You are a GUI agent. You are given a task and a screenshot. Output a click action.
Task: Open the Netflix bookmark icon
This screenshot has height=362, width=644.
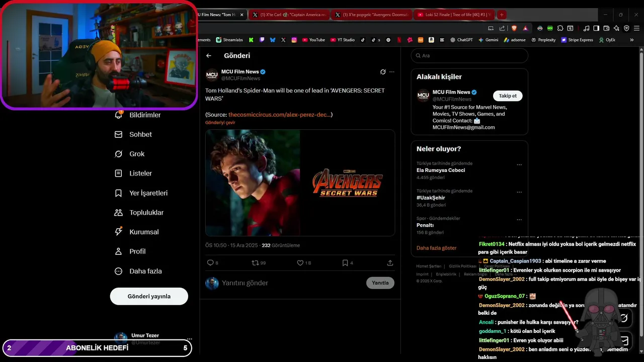point(399,40)
